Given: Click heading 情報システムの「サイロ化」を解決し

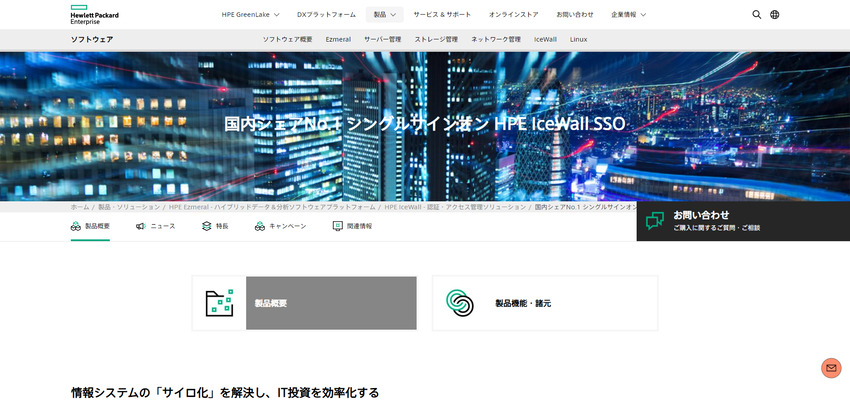Looking at the screenshot, I should [x=225, y=392].
